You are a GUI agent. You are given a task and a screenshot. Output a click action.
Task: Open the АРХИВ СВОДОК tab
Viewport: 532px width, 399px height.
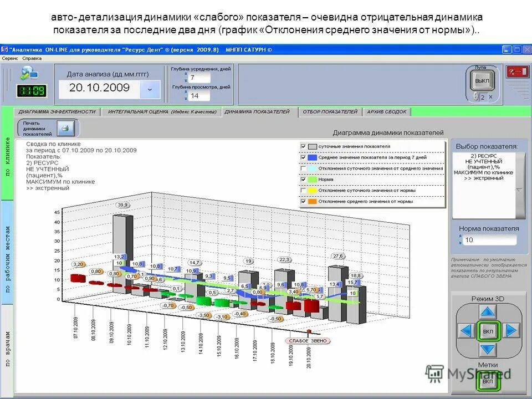pyautogui.click(x=387, y=111)
